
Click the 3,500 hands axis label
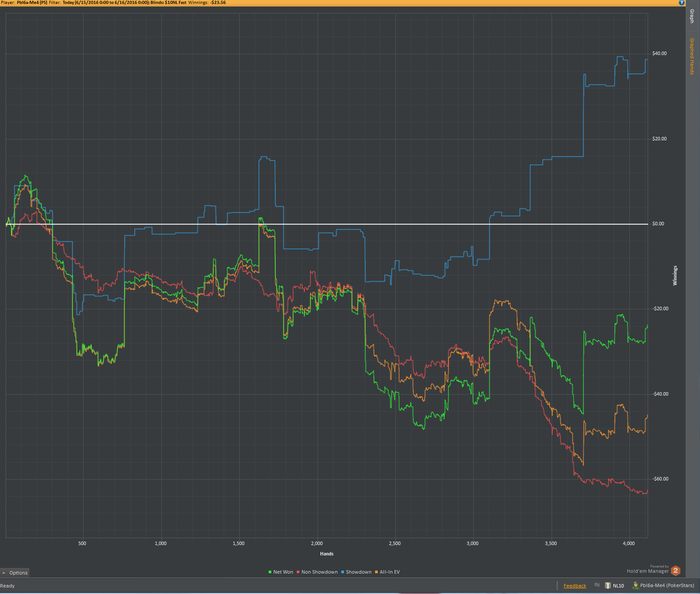point(551,544)
